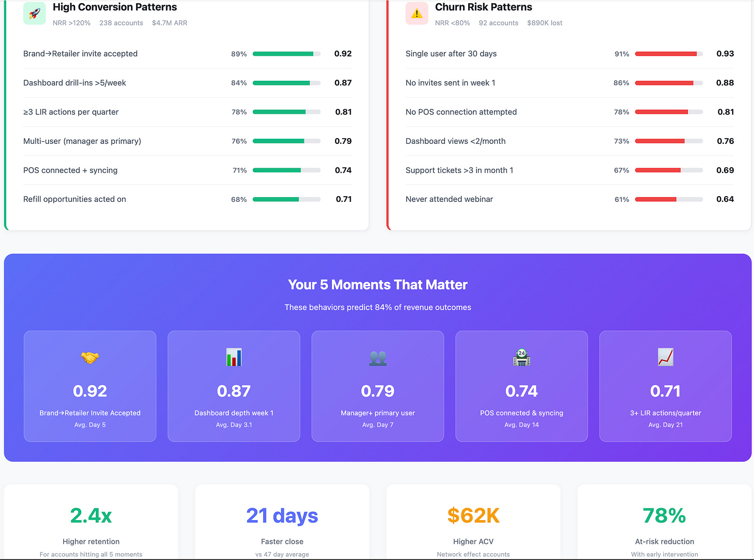
Task: Click the green bar for Dashboard drill-ins >5/week
Action: [x=286, y=83]
